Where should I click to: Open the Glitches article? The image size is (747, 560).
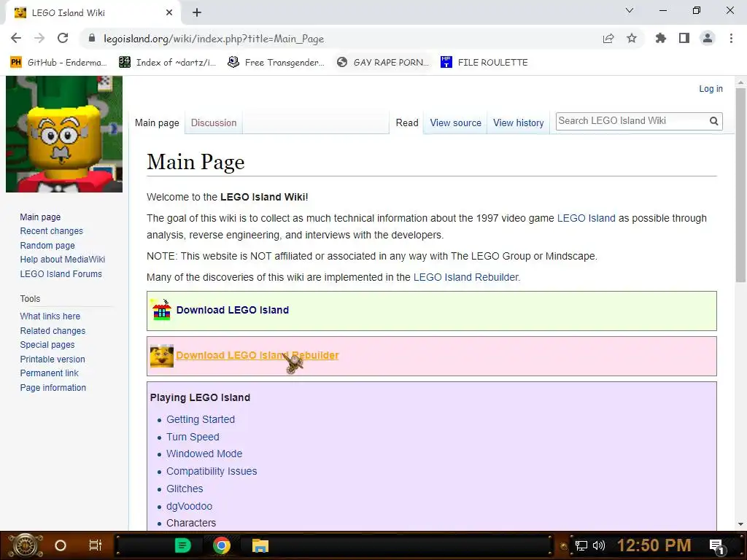185,489
